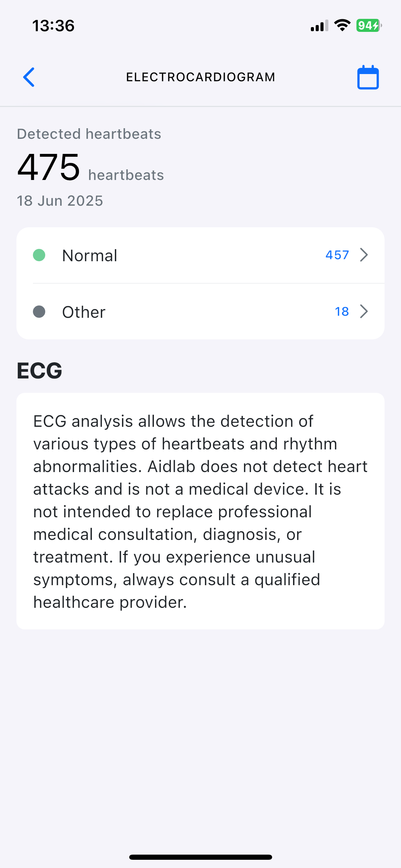Viewport: 401px width, 868px height.
Task: Open the calendar date picker icon
Action: (368, 77)
